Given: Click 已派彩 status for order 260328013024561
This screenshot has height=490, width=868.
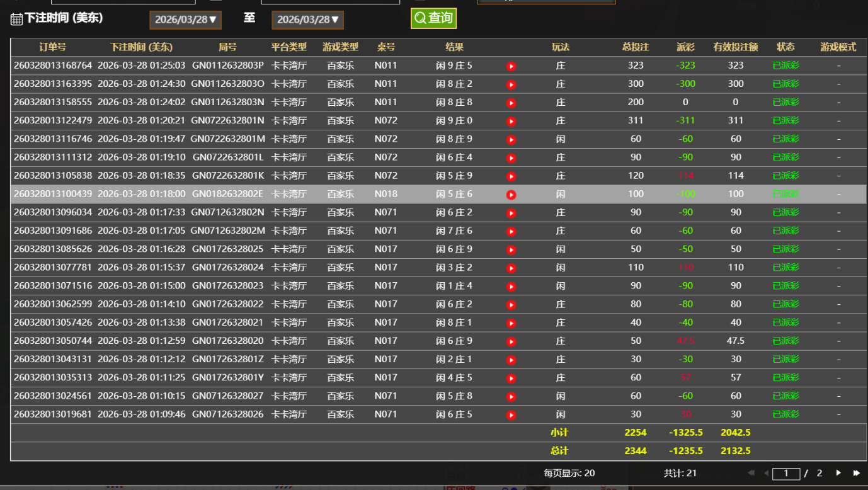Looking at the screenshot, I should coord(785,396).
